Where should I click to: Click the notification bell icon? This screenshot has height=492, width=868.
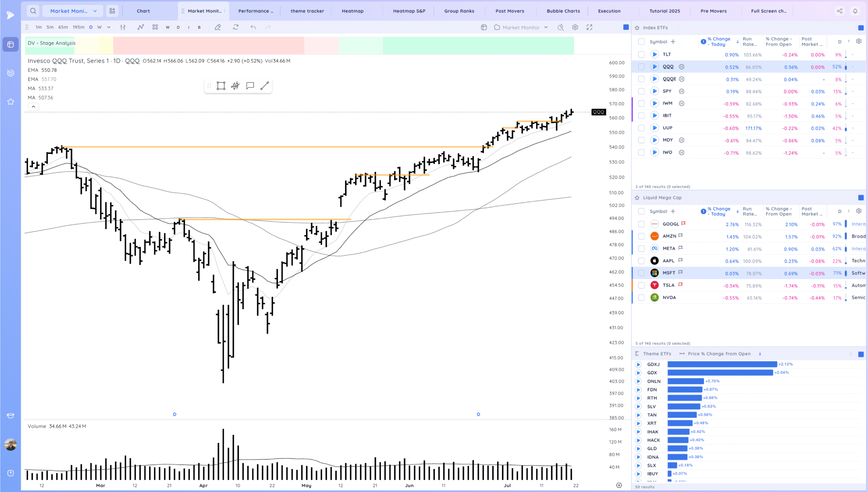click(855, 11)
